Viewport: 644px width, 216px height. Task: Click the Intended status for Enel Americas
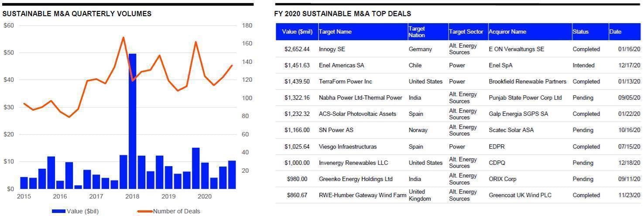click(583, 66)
